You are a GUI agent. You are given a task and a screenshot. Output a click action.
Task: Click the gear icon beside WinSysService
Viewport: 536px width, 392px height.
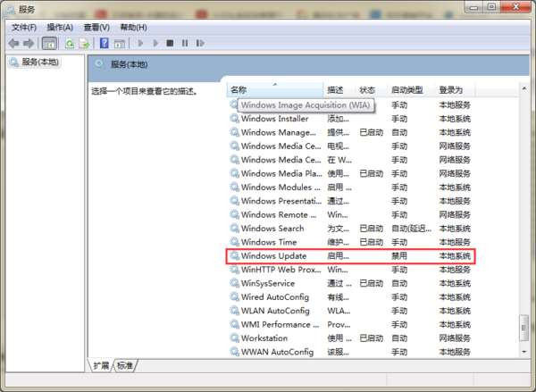click(x=234, y=283)
